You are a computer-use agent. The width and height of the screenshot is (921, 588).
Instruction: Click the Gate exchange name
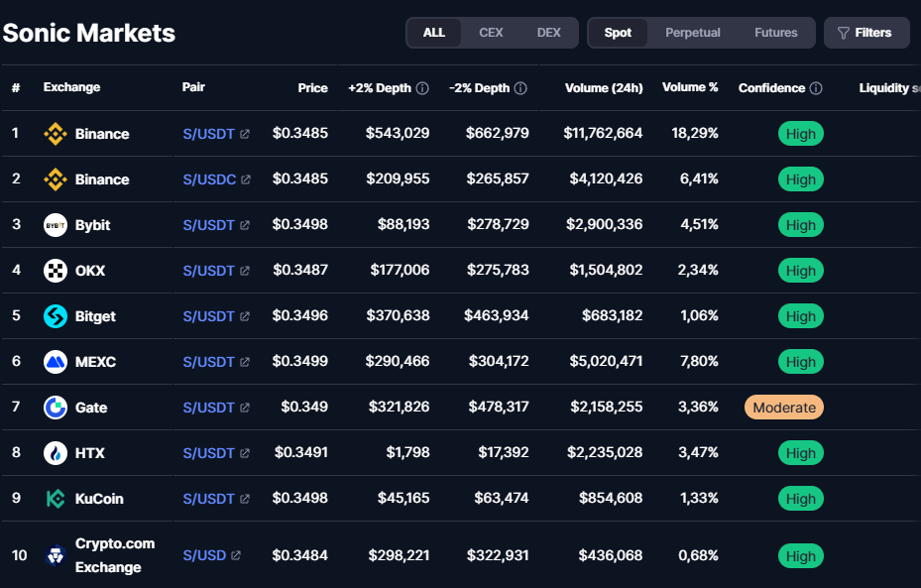pyautogui.click(x=91, y=408)
